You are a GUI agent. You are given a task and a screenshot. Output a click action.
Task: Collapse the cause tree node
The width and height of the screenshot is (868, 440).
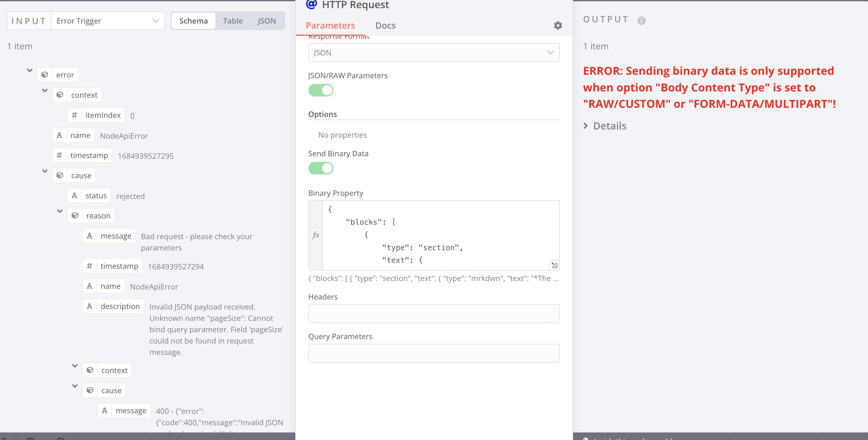click(x=45, y=171)
